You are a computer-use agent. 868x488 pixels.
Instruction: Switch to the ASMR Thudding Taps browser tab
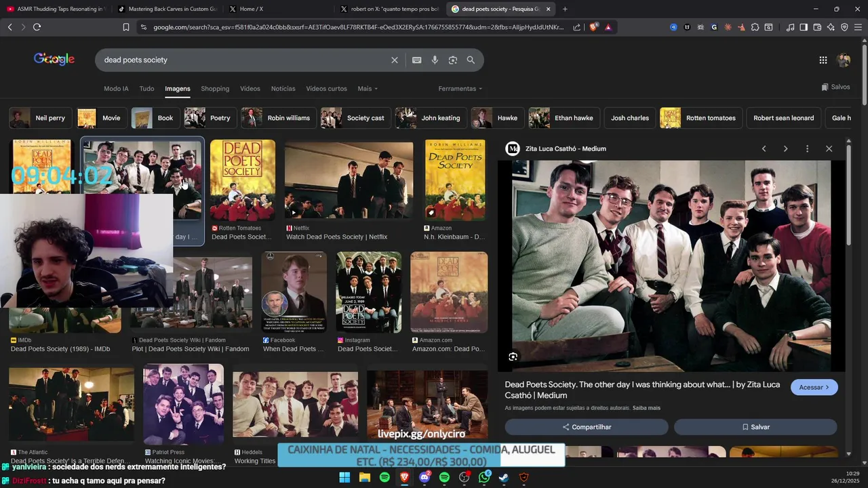(x=56, y=9)
